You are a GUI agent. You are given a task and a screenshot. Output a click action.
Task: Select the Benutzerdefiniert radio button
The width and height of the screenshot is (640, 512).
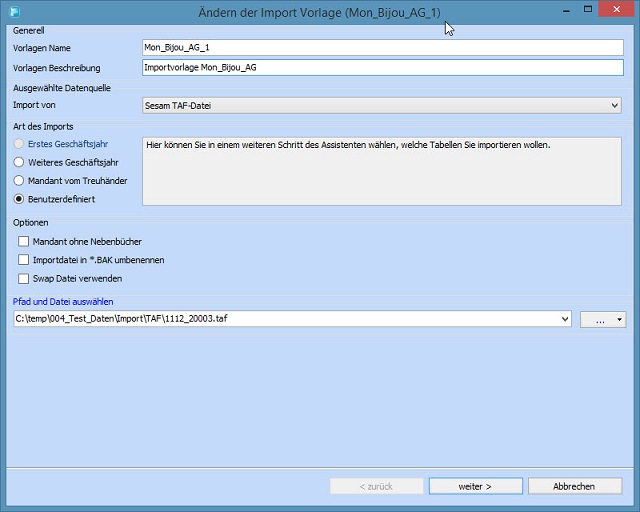[19, 199]
